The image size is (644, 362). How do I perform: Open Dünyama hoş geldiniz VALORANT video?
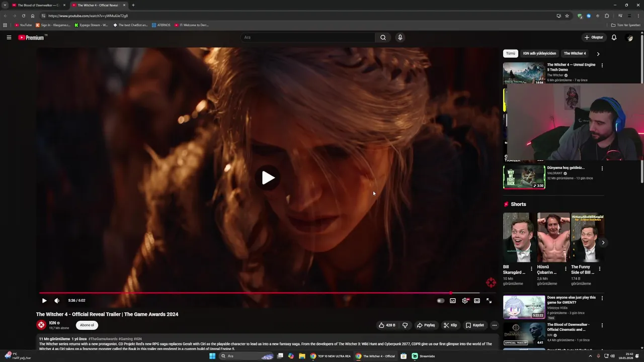(x=524, y=177)
